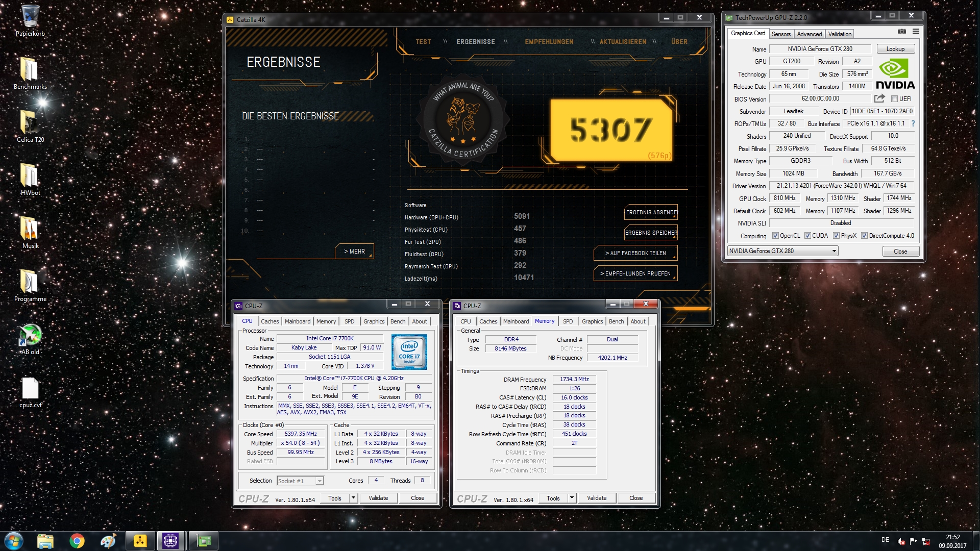Click the Intel Core i7 logo in CPU-Z
Viewport: 980px width, 551px height.
coord(409,352)
